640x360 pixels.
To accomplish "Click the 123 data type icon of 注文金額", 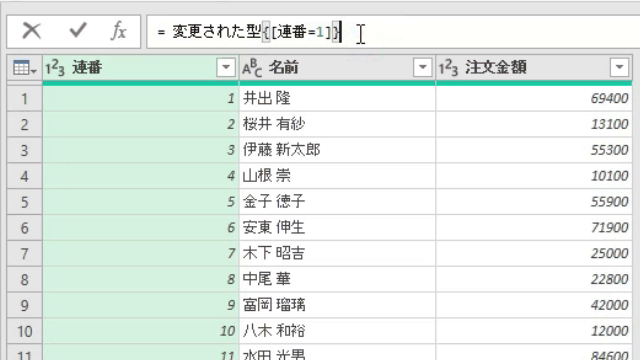I will point(449,68).
